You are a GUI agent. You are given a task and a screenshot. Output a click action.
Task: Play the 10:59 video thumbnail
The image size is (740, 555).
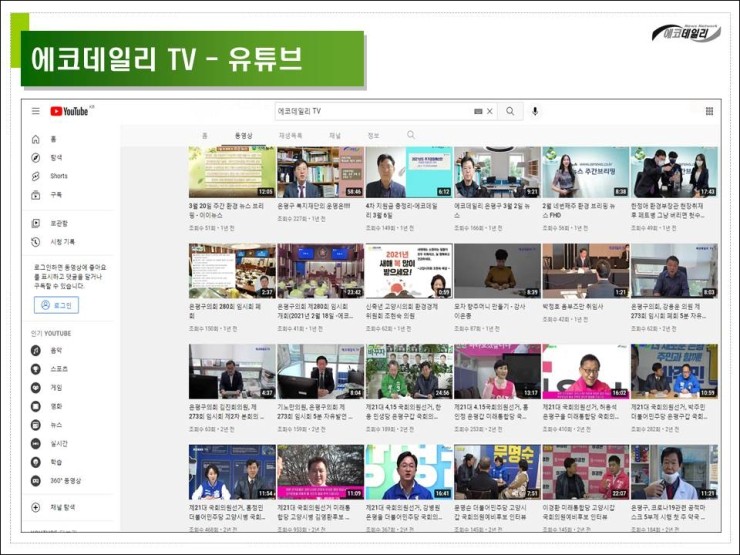pos(674,371)
